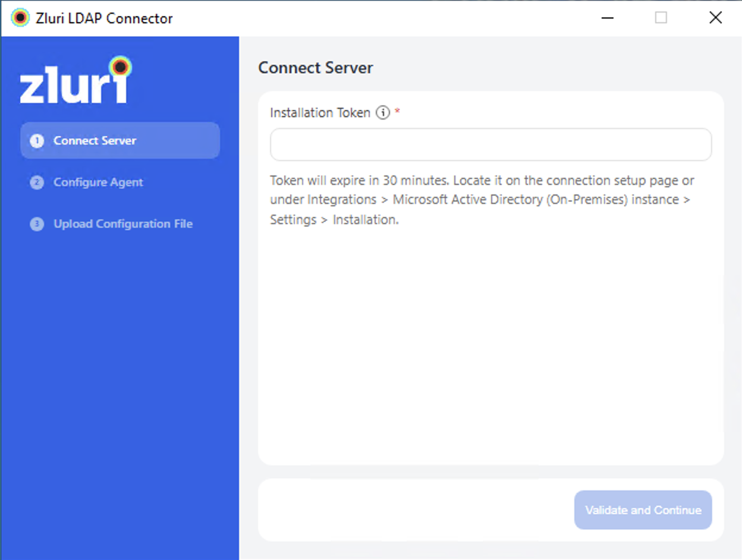Click the Zluri LDAP Connector window title

[104, 18]
